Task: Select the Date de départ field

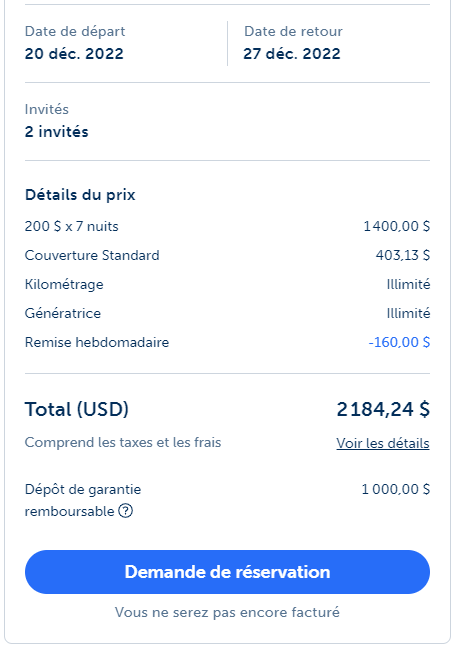Action: pos(126,43)
